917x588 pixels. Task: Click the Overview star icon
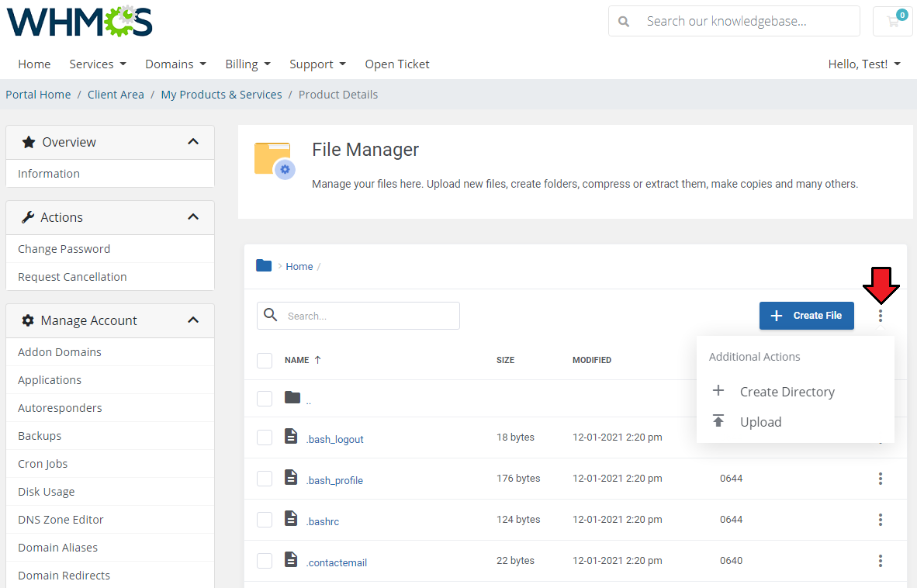coord(28,142)
